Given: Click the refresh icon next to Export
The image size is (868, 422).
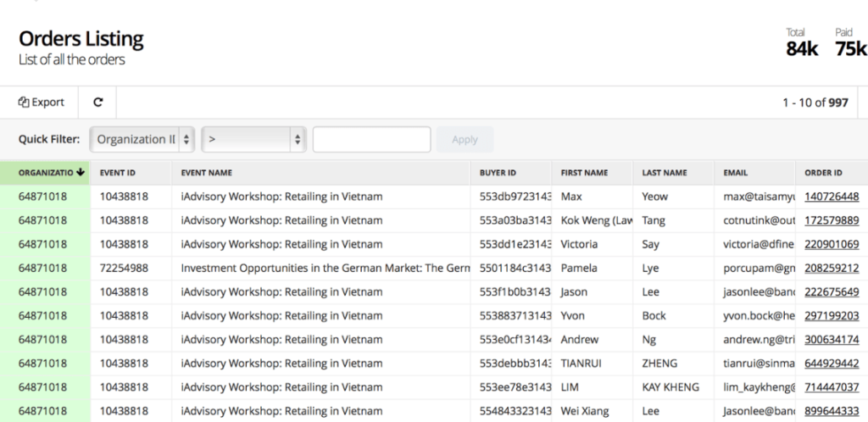Looking at the screenshot, I should 97,103.
